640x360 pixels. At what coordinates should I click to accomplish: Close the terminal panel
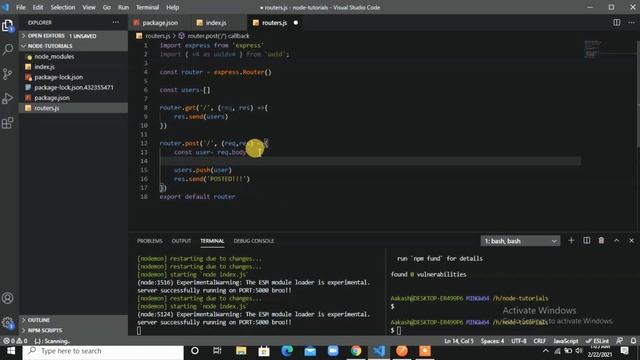tap(631, 240)
